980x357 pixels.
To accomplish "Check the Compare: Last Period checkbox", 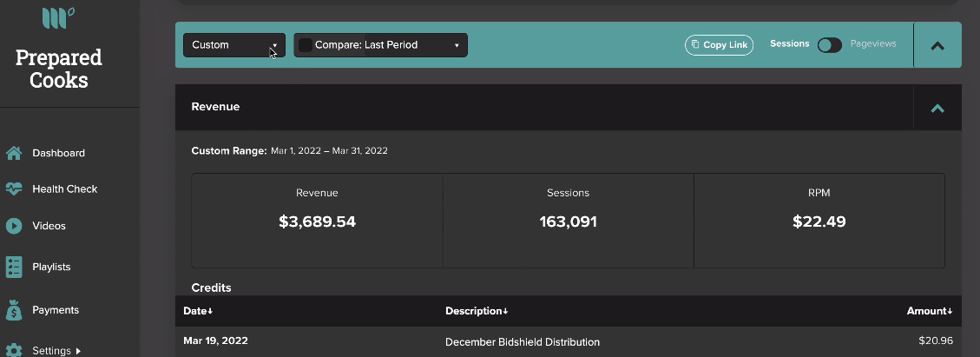I will point(306,45).
